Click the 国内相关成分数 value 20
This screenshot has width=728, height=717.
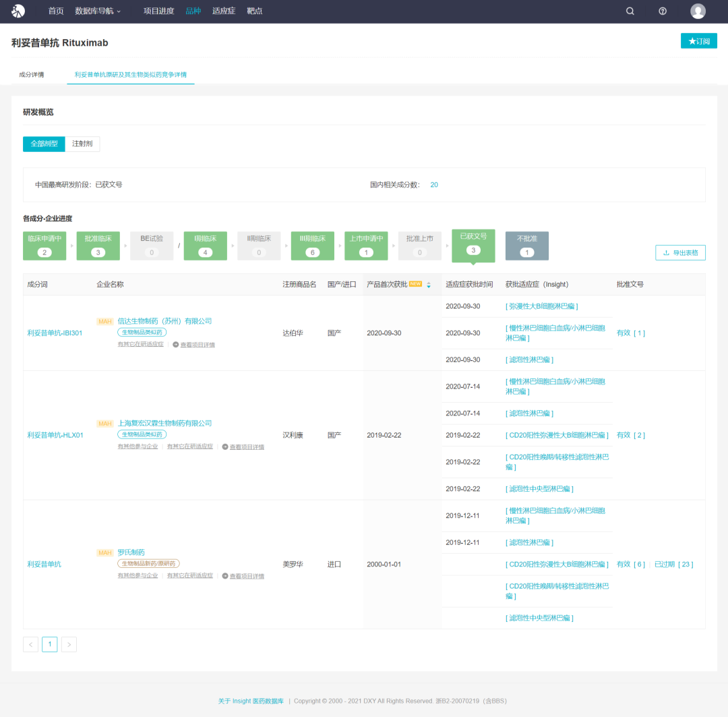coord(434,185)
